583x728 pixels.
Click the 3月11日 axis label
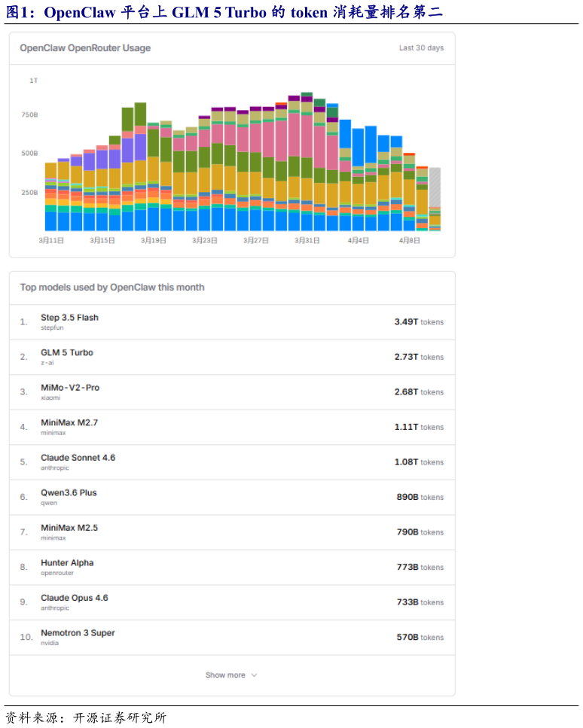(51, 240)
